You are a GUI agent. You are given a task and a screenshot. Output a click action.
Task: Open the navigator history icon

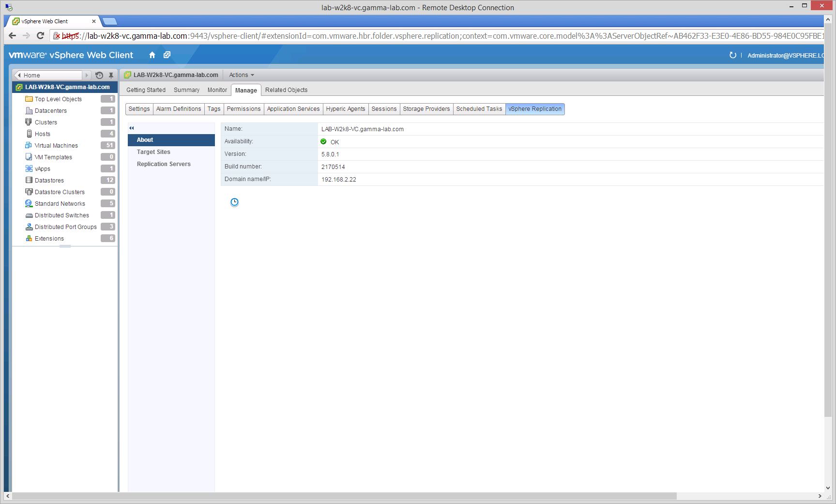pyautogui.click(x=99, y=76)
